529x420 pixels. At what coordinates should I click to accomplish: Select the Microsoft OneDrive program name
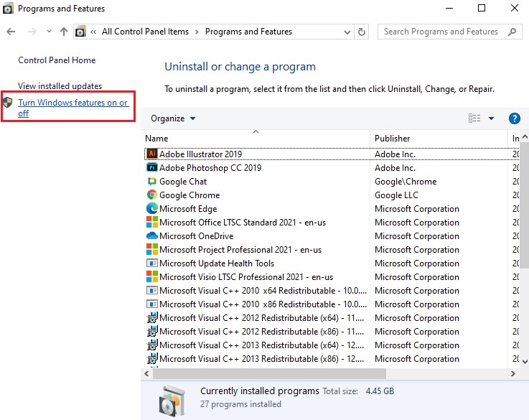[x=196, y=236]
